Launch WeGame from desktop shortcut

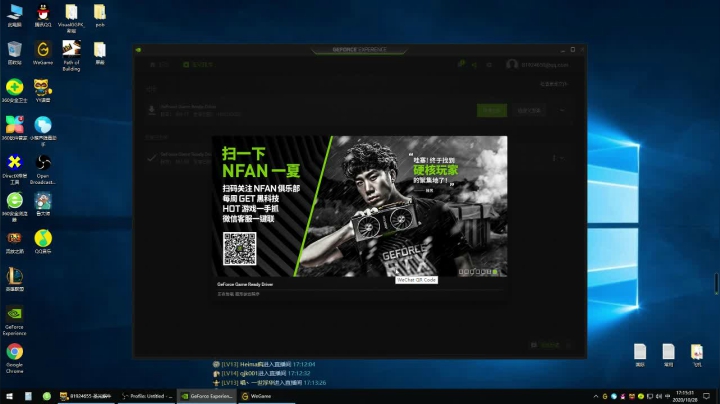[43, 53]
